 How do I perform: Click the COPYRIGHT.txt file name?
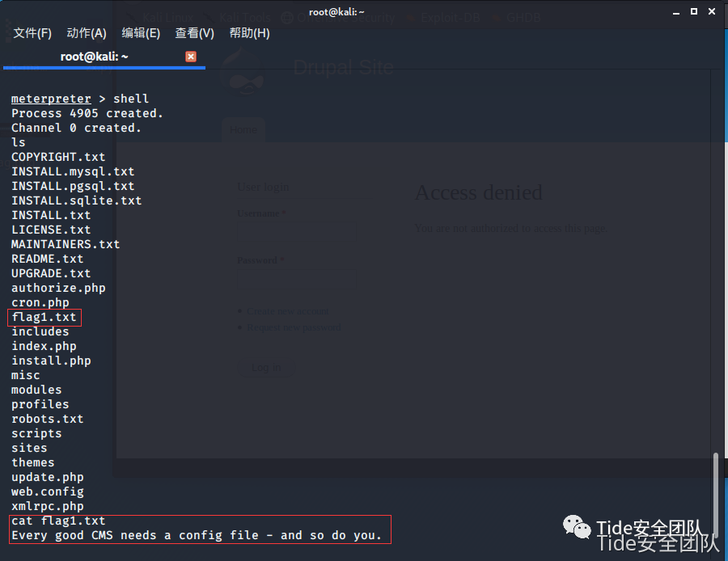[x=58, y=157]
